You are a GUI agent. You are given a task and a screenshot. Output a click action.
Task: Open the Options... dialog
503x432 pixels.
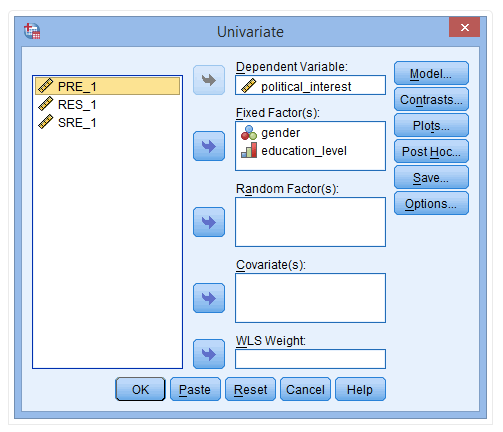[431, 203]
